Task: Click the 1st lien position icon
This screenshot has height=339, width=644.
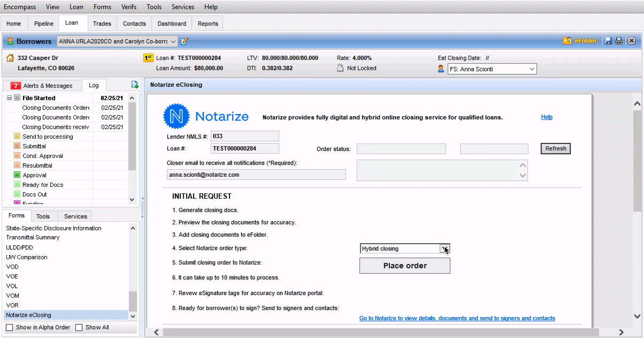Action: (148, 58)
